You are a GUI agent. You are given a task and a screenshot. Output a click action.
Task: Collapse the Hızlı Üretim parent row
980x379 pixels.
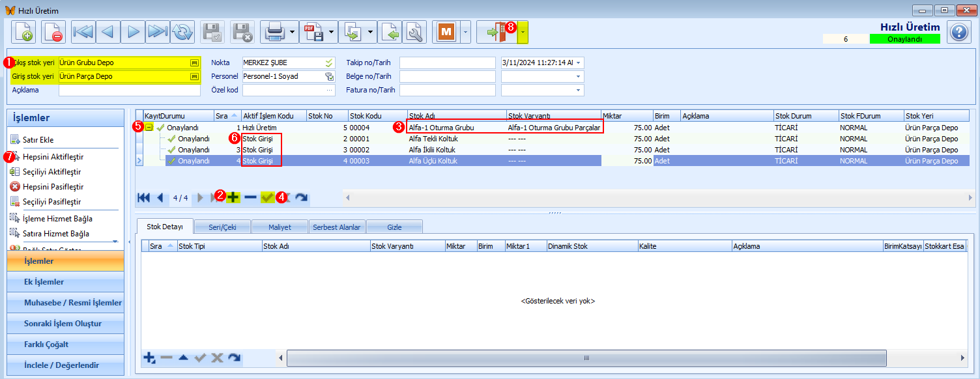[x=149, y=128]
